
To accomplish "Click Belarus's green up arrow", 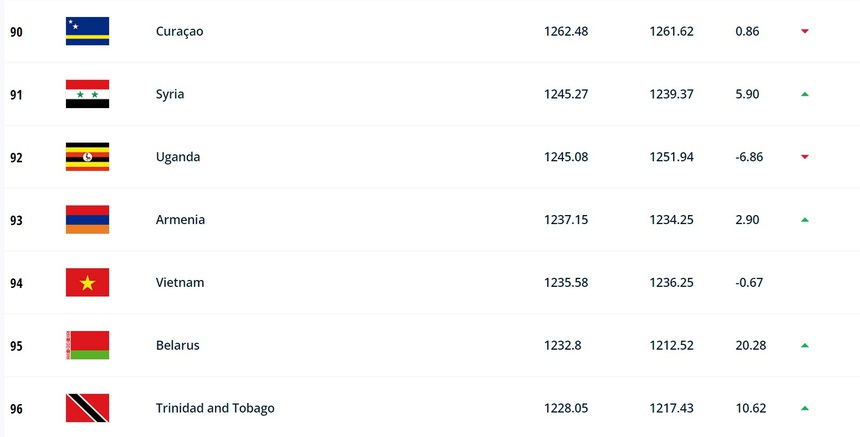I will pos(804,345).
